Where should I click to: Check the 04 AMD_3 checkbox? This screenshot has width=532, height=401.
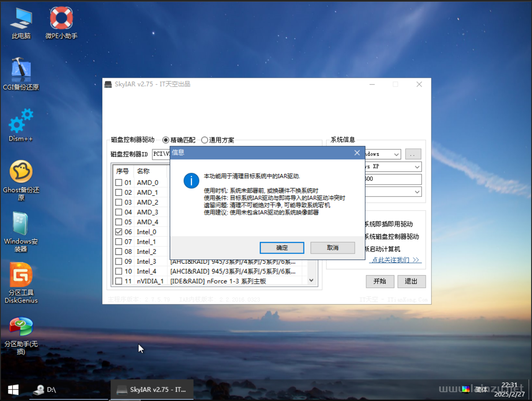point(119,212)
